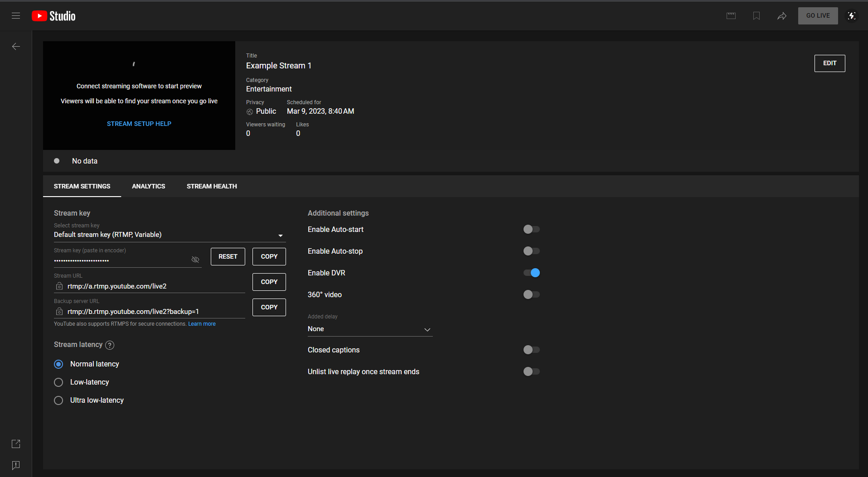This screenshot has height=477, width=868.
Task: Turn off Enable DVR switch
Action: (531, 273)
